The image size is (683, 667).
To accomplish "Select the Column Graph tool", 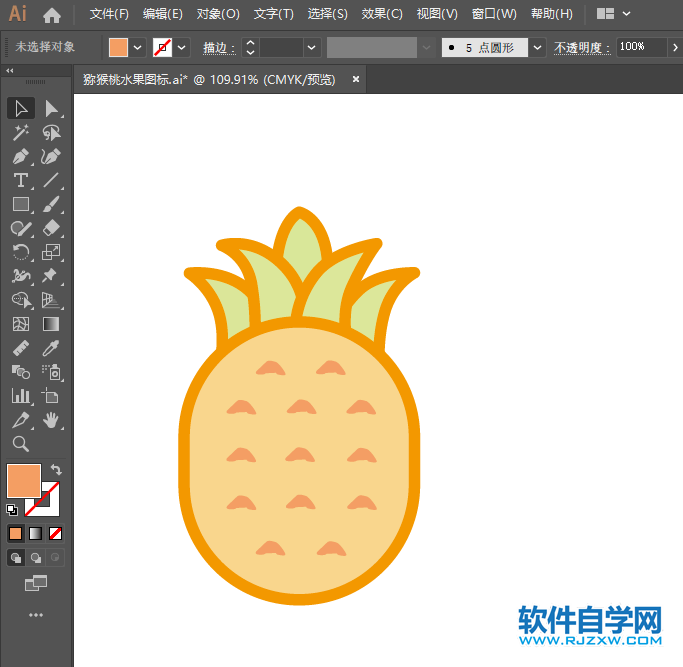I will pyautogui.click(x=20, y=396).
